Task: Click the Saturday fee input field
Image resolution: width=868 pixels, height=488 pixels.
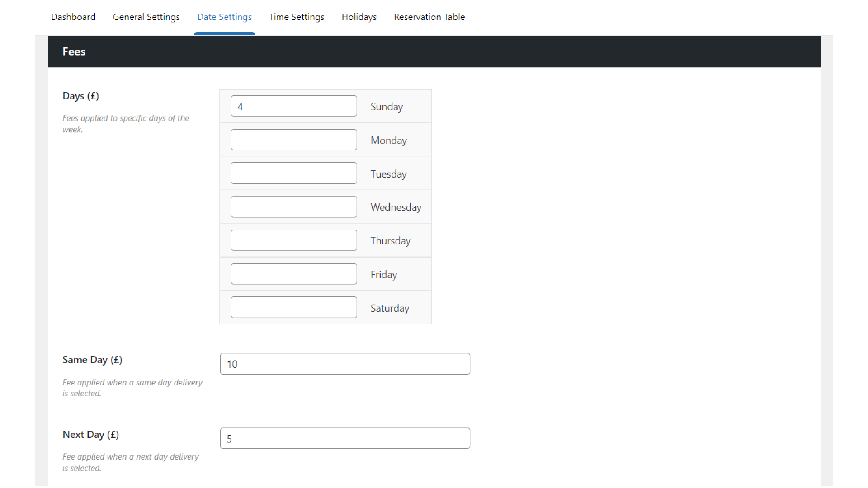Action: click(x=293, y=307)
